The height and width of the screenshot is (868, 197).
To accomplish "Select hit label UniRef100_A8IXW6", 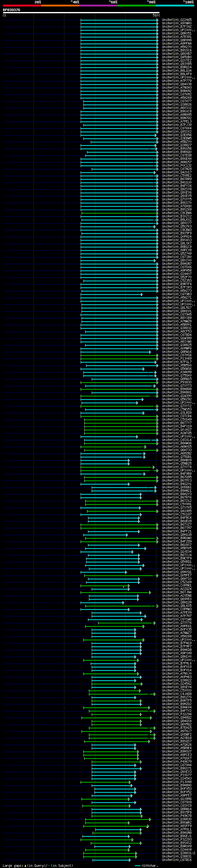I will coord(177,342).
